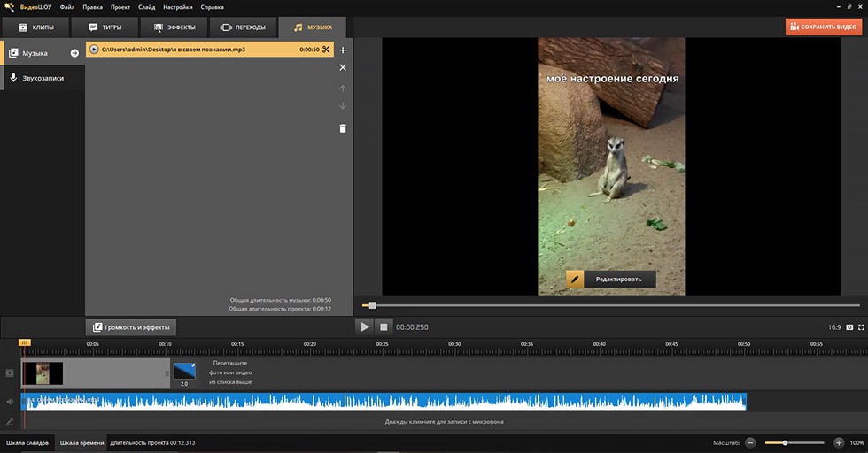Viewport: 868px width, 453px height.
Task: Select the Музыка sidebar section
Action: pyautogui.click(x=43, y=53)
